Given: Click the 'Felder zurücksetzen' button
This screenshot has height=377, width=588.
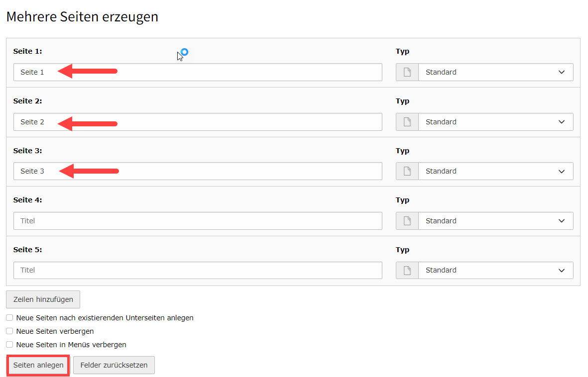Looking at the screenshot, I should pyautogui.click(x=114, y=365).
